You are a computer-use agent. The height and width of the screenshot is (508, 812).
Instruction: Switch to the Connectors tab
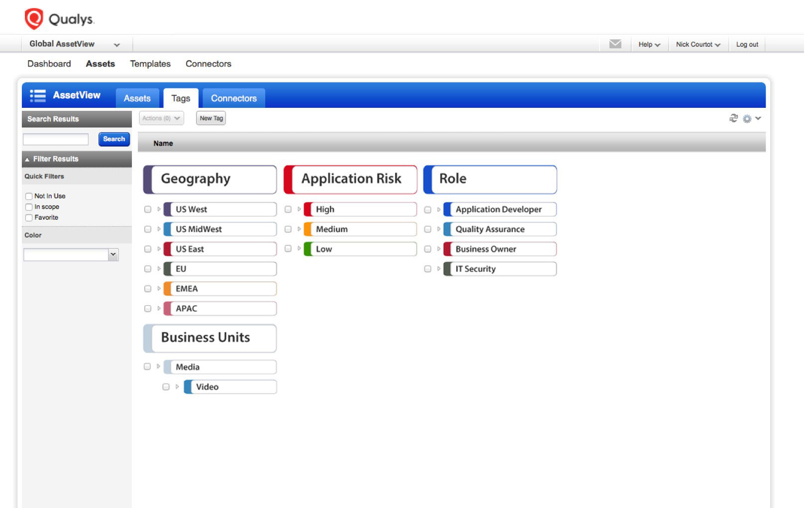click(x=233, y=98)
